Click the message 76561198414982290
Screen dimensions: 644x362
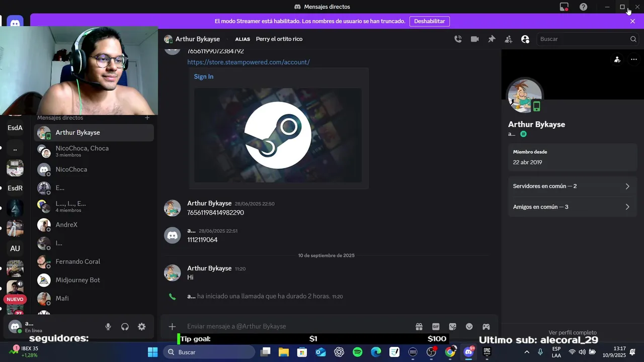[215, 213]
